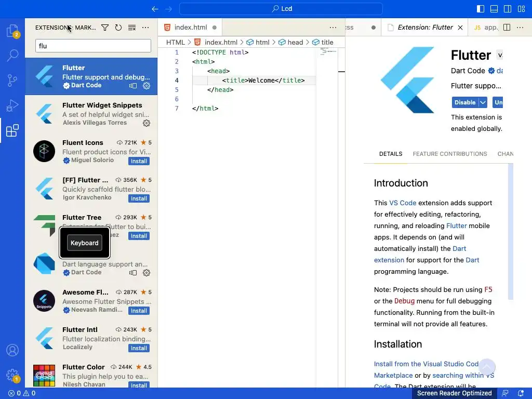Viewport: 532px width, 399px height.
Task: Disable the Flutter extension
Action: point(465,102)
